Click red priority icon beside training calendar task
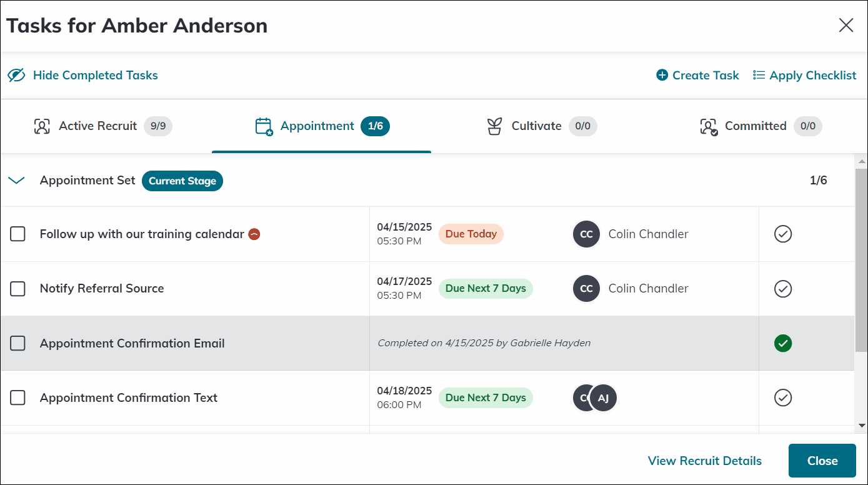The image size is (868, 485). pyautogui.click(x=254, y=234)
